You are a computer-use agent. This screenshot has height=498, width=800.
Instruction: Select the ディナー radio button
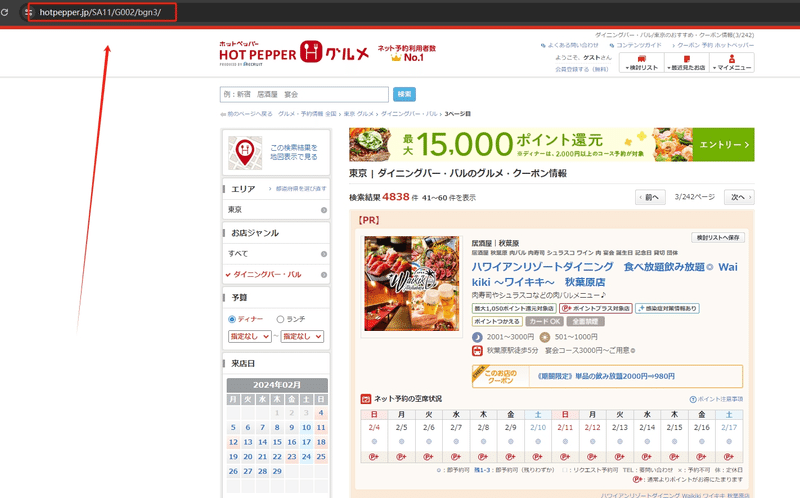[x=232, y=319]
